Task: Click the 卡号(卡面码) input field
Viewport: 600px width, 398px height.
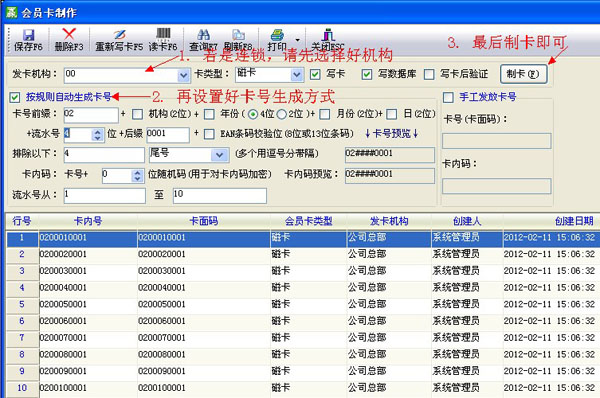Action: 496,141
